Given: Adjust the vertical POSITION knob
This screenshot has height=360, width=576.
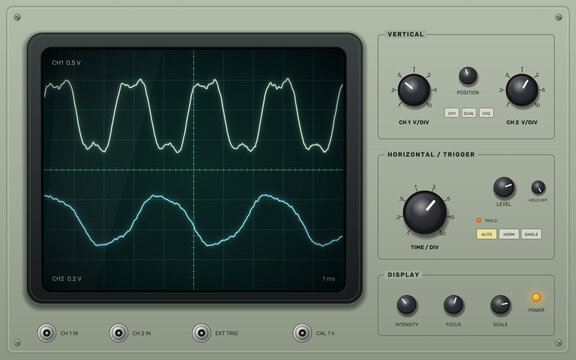Looking at the screenshot, I should (468, 76).
